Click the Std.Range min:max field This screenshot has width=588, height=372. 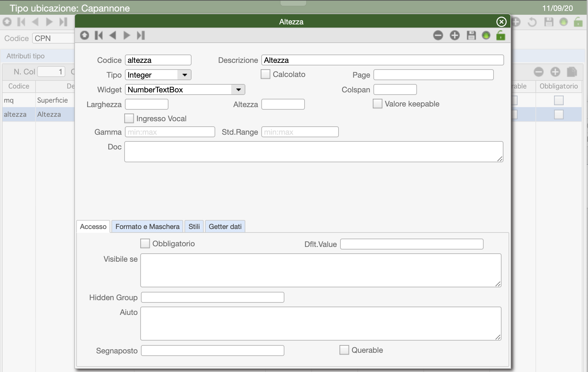point(300,132)
